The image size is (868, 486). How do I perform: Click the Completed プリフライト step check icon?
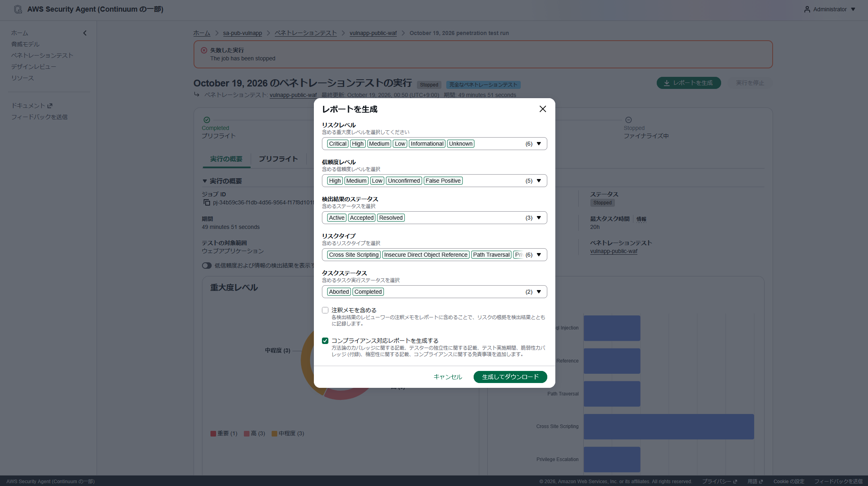pos(207,120)
